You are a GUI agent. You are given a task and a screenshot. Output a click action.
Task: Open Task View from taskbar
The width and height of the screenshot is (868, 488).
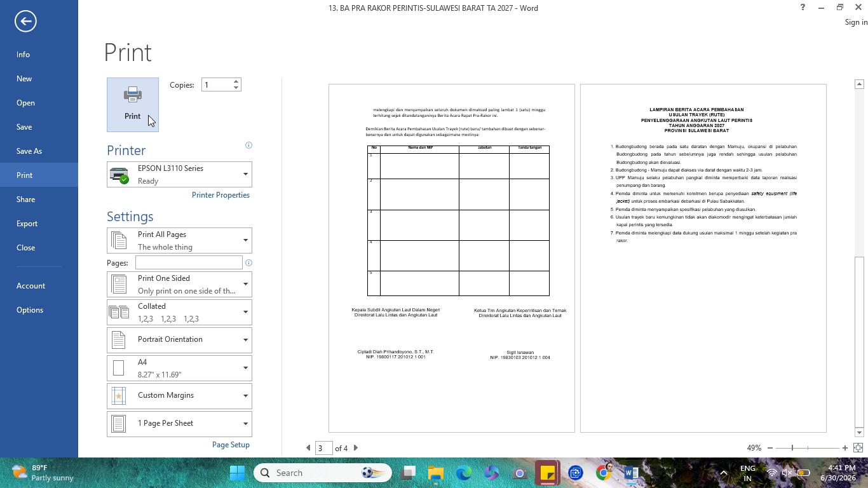click(x=409, y=473)
